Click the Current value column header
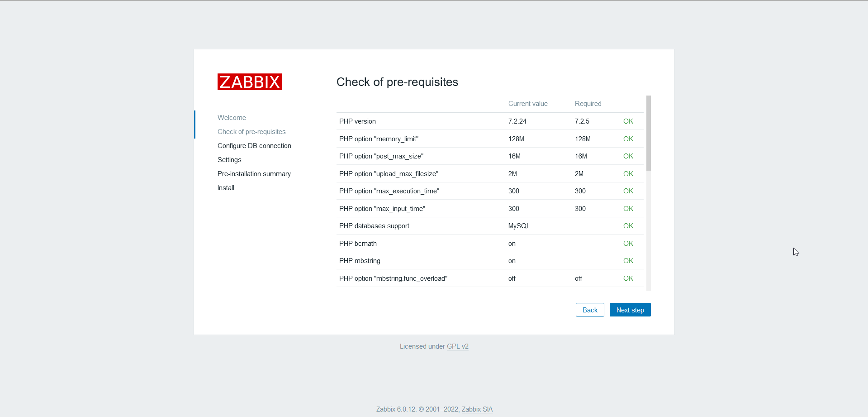Screen dimensions: 868x417 [x=528, y=104]
